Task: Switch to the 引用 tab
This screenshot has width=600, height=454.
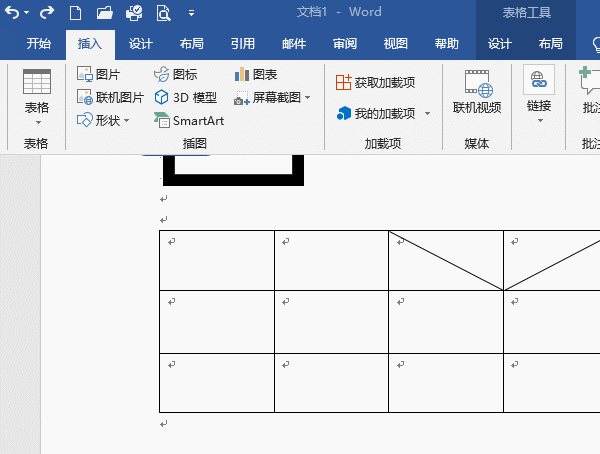Action: (243, 44)
